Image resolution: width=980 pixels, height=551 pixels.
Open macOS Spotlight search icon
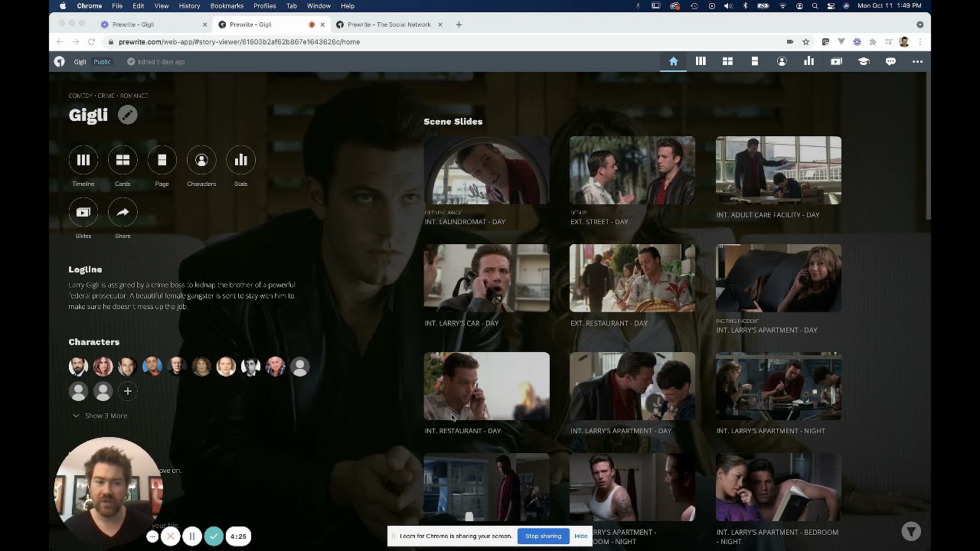click(816, 6)
